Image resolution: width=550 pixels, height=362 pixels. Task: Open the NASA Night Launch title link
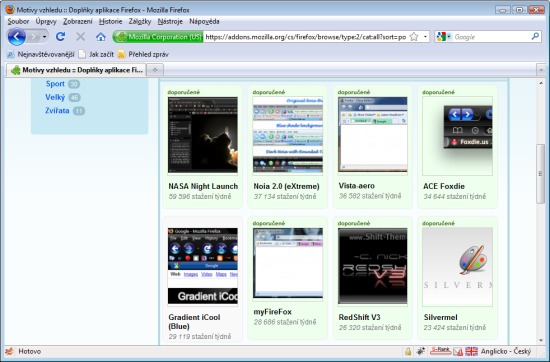(203, 186)
